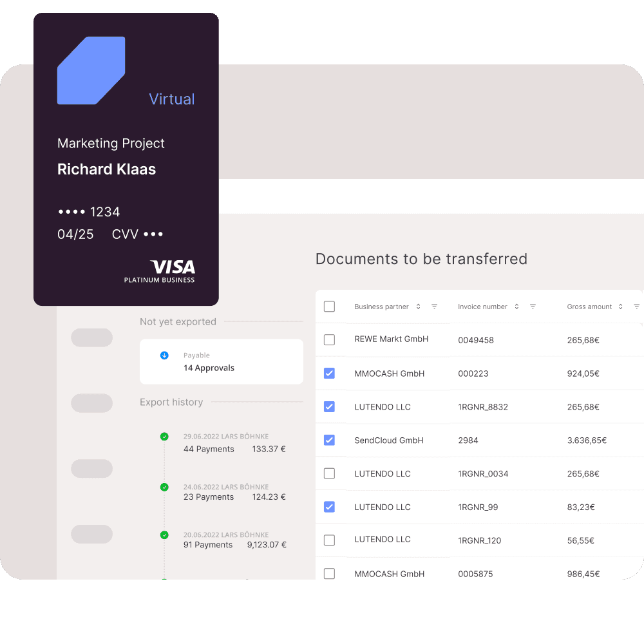Click green checkmark for 20.06.2022 export

pos(164,535)
